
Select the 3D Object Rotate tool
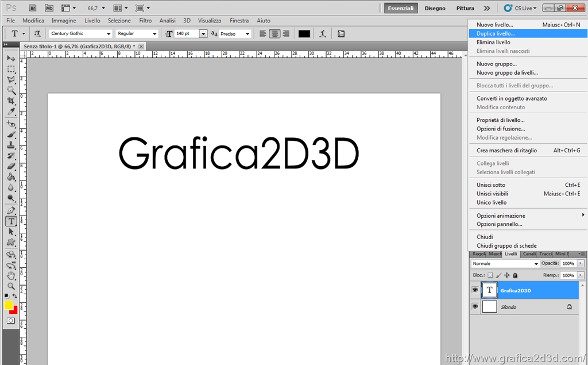coord(11,255)
